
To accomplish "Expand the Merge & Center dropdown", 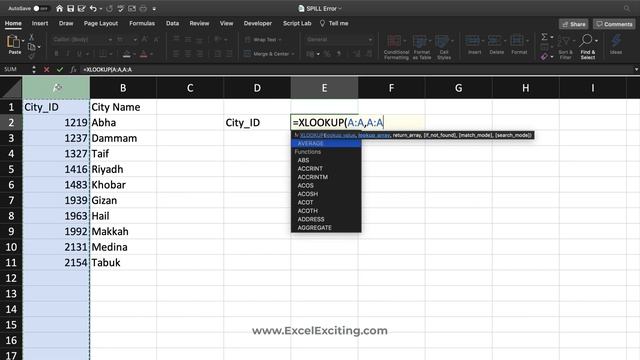I will pos(293,54).
